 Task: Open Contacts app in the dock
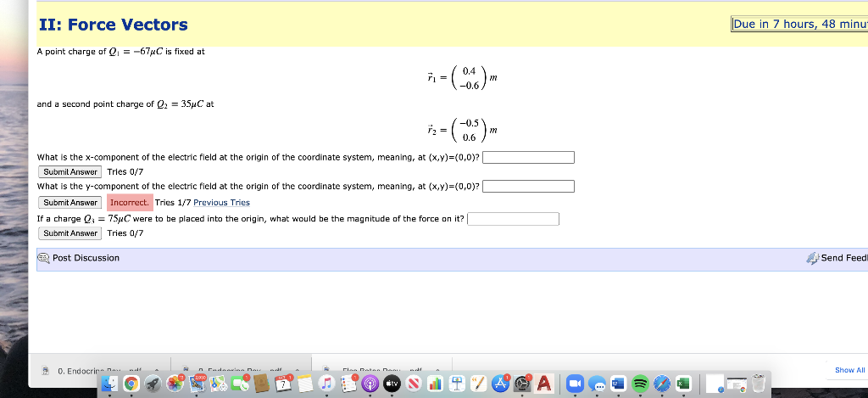261,383
